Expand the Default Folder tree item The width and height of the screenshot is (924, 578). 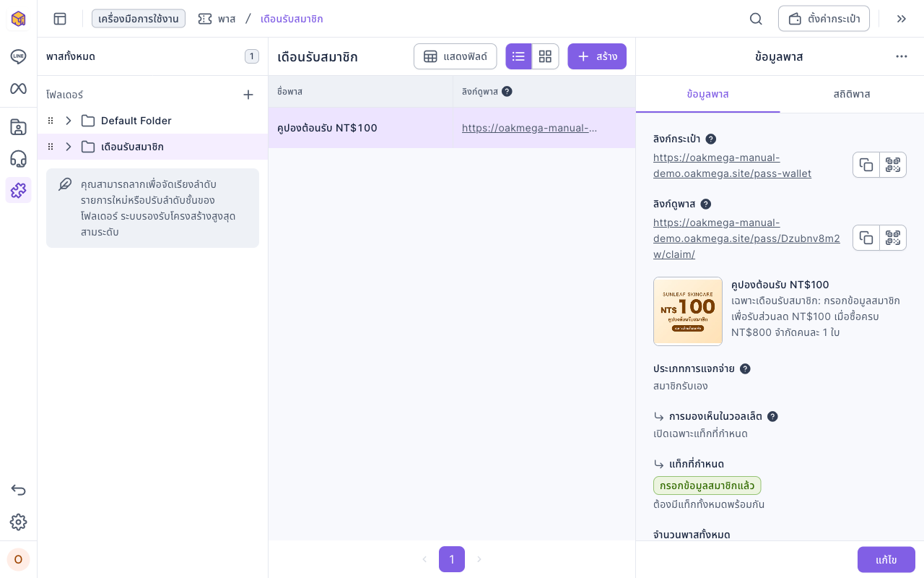[69, 121]
